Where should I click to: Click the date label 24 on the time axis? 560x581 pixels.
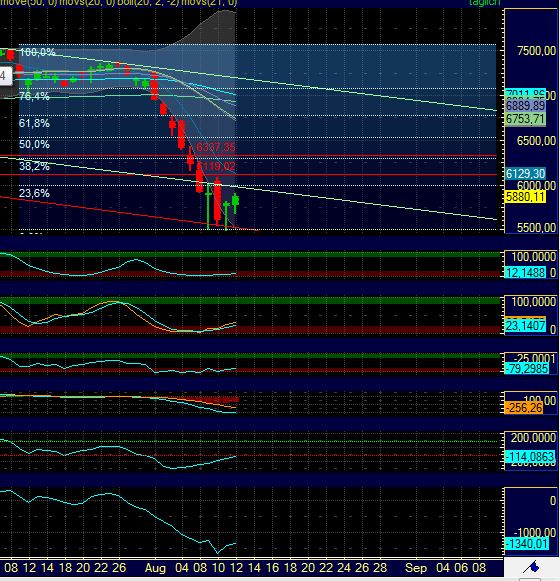pyautogui.click(x=344, y=568)
